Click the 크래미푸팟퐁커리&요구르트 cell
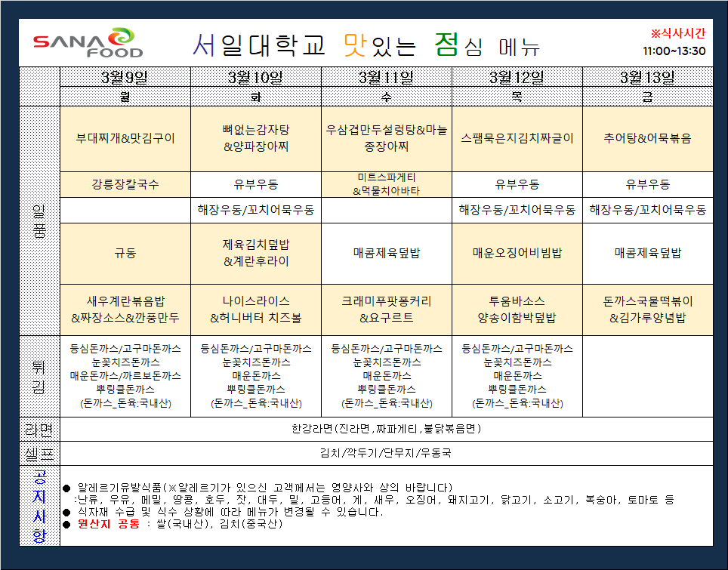 [x=386, y=310]
